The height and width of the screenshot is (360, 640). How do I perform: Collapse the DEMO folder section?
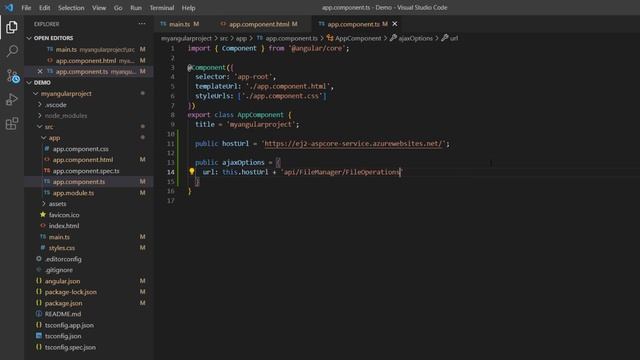29,82
